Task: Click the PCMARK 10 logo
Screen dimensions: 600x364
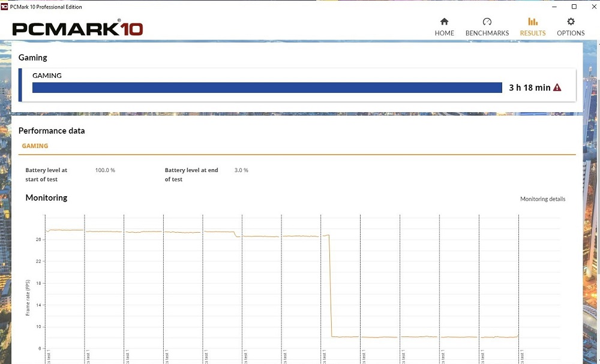Action: pyautogui.click(x=77, y=29)
